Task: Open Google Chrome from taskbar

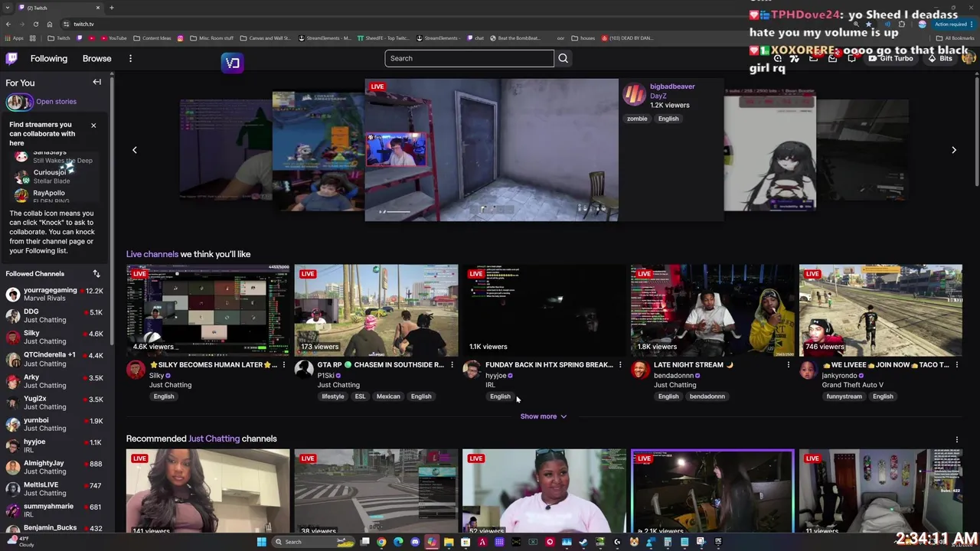Action: [x=381, y=542]
